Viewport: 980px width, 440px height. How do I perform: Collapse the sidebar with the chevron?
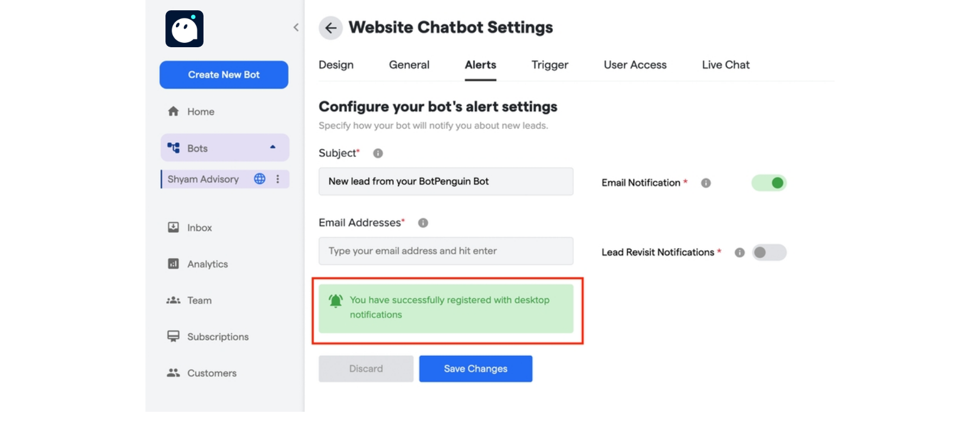point(296,27)
